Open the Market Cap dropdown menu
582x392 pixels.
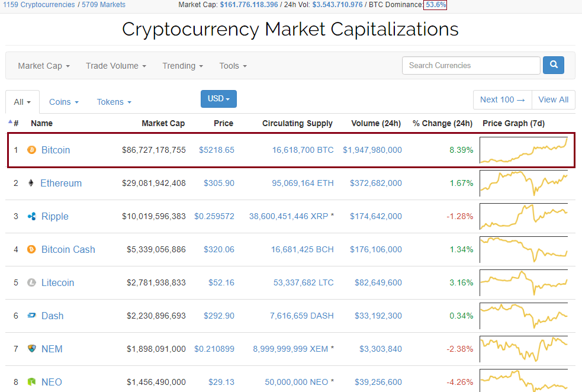(x=44, y=66)
